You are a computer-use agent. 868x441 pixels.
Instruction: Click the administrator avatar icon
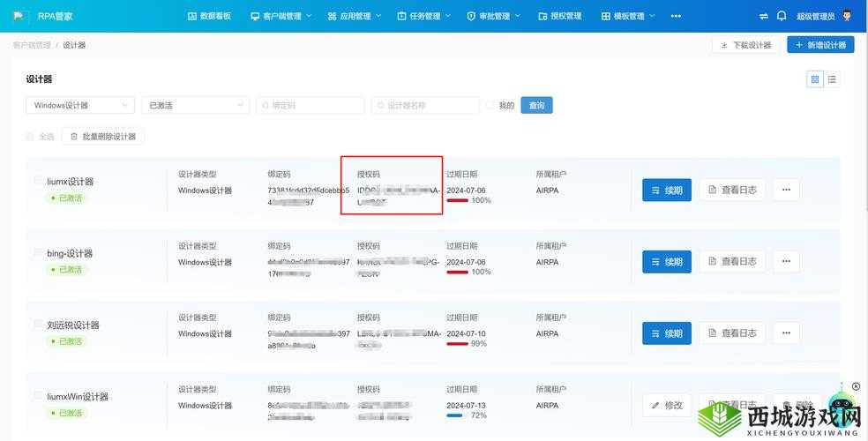tap(848, 16)
